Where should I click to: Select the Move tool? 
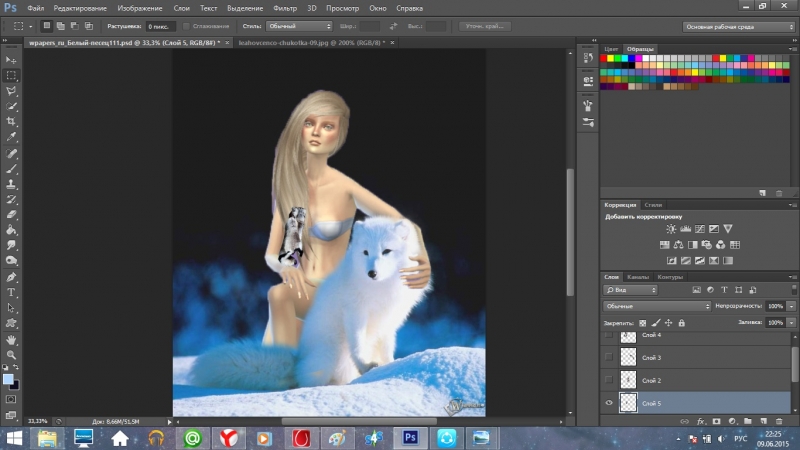tap(11, 60)
